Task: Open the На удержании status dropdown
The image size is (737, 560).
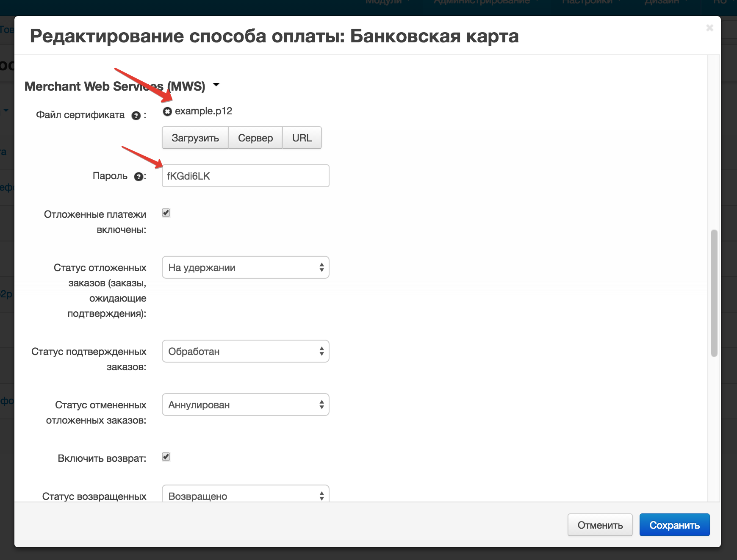Action: tap(245, 267)
